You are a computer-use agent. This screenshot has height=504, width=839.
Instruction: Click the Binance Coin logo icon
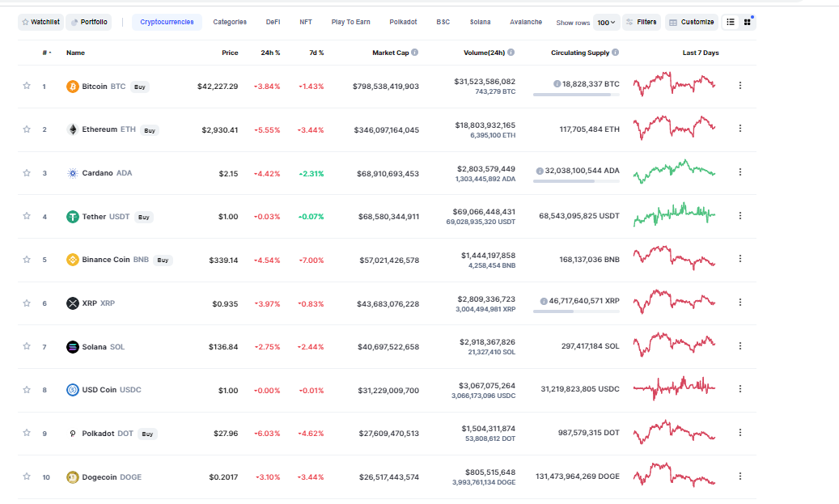[x=72, y=260]
